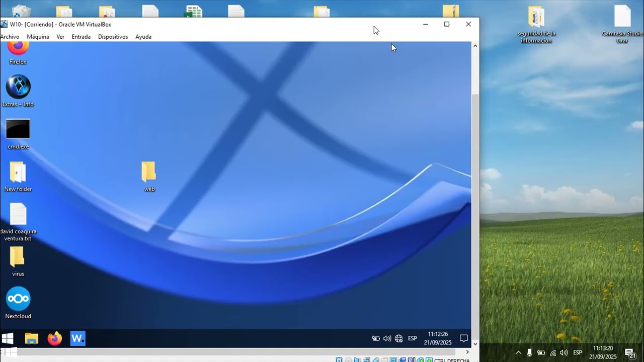Select the Nextcloud desktop shortcut
644x362 pixels.
[x=18, y=303]
